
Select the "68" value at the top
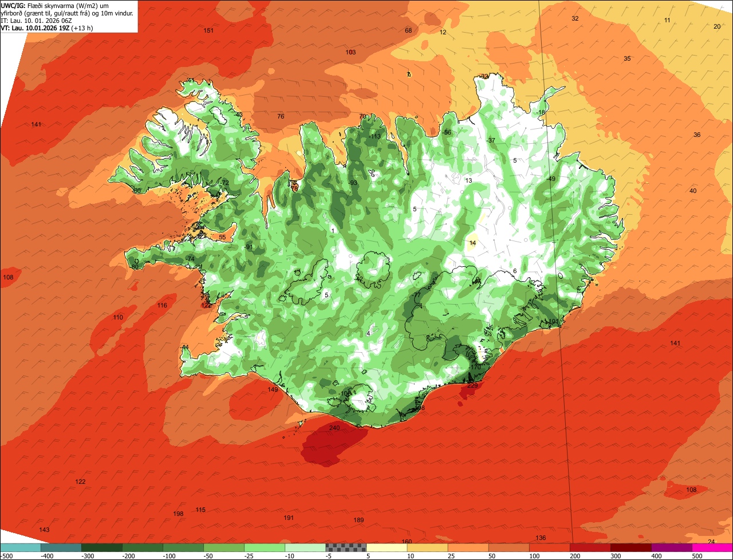[x=408, y=30]
